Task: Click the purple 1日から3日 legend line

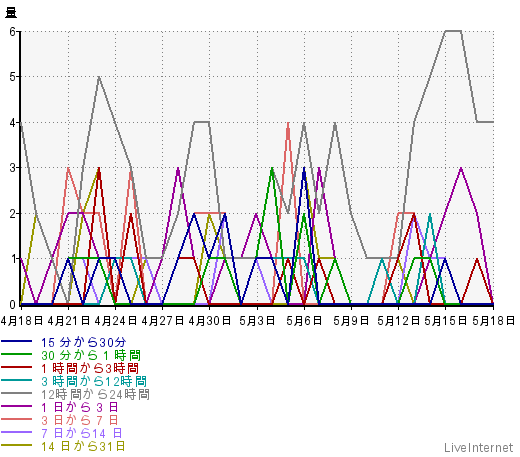Action: tap(16, 406)
